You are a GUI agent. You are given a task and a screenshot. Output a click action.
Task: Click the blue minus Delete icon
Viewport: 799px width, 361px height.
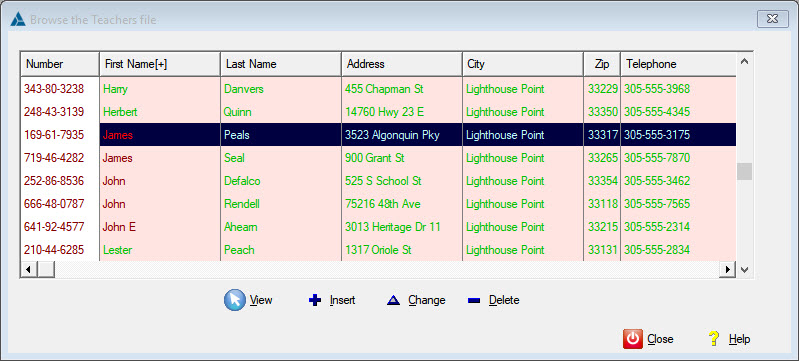coord(474,301)
